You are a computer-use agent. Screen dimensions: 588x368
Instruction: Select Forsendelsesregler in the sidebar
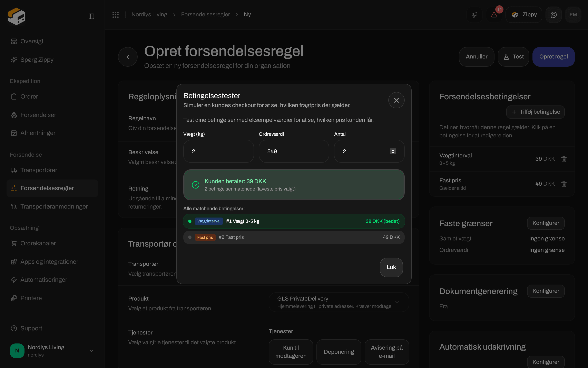[52, 188]
